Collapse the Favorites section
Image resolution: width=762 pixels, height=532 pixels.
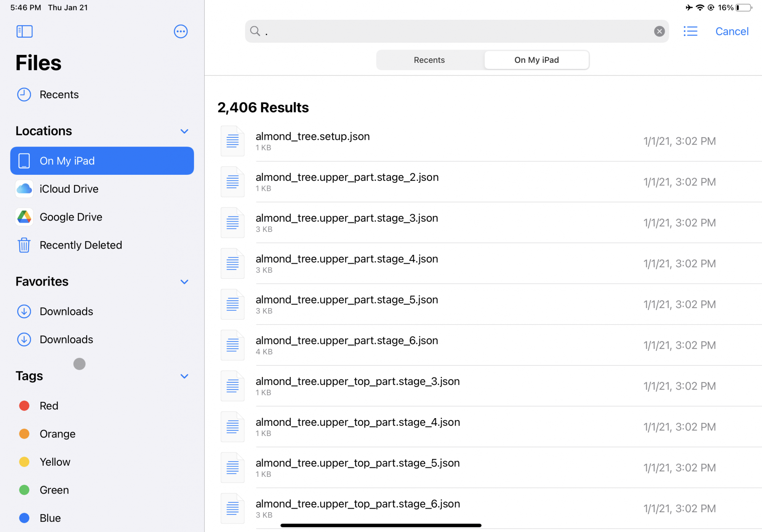click(184, 282)
